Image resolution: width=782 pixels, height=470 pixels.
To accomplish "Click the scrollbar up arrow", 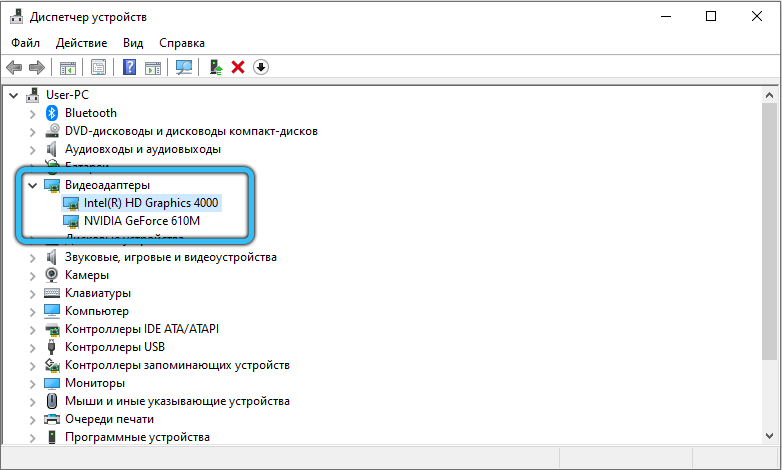I will pyautogui.click(x=770, y=95).
